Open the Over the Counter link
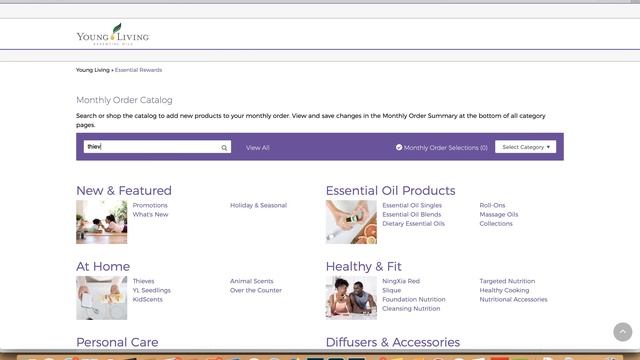640x360 pixels. coord(256,290)
